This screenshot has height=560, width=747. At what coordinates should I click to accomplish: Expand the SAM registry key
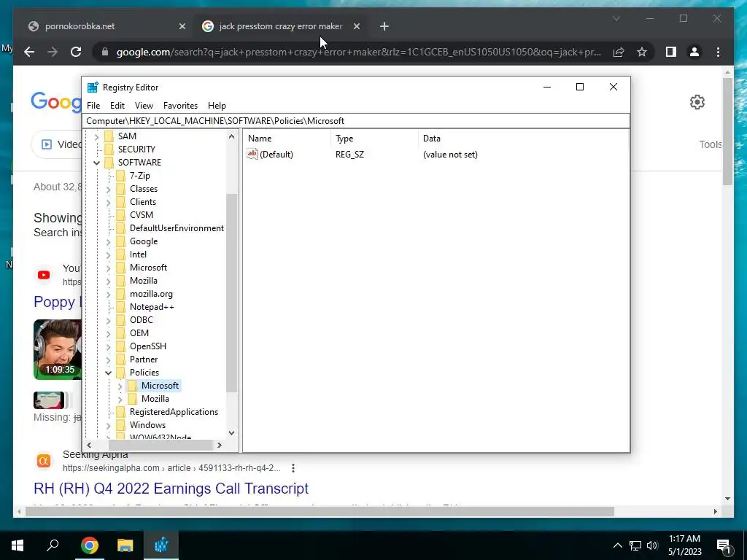tap(97, 136)
